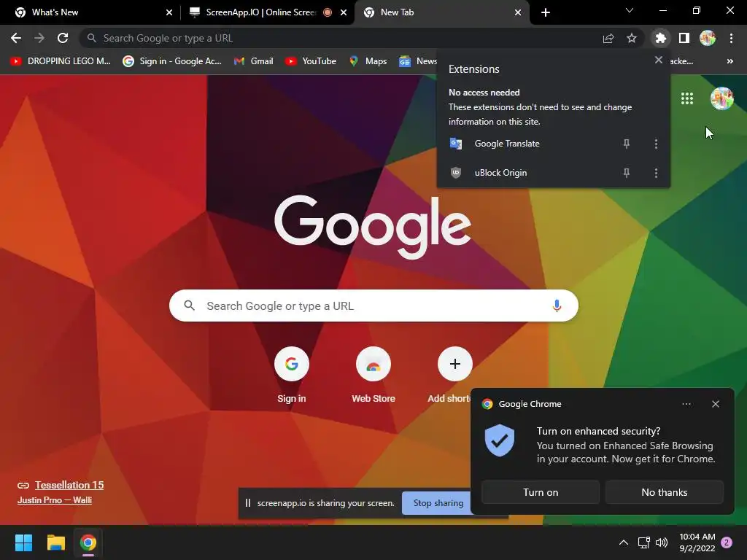This screenshot has height=560, width=747.
Task: Start voice search with the microphone icon
Action: coord(557,306)
